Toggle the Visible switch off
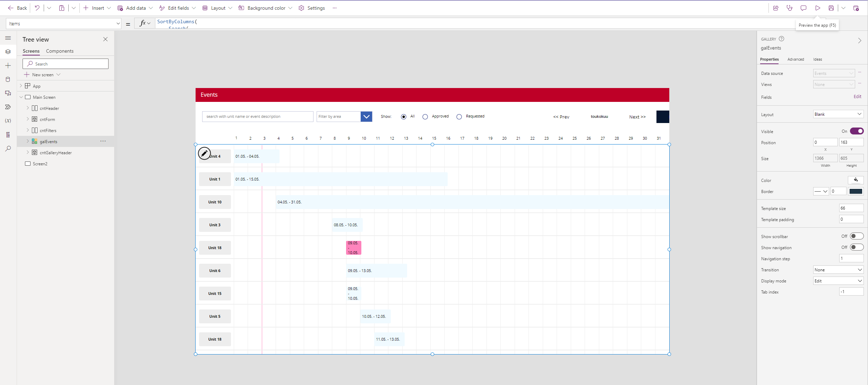The width and height of the screenshot is (868, 385). coord(856,131)
